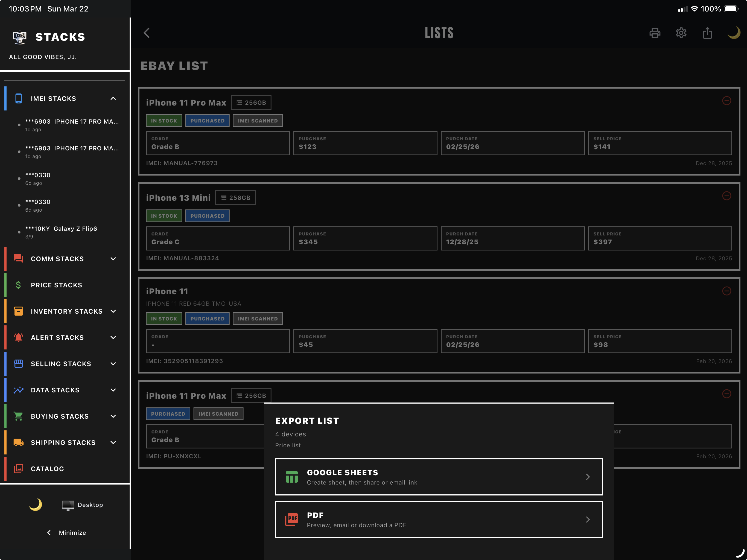Open the 256GB storage dropdown on iPhone 11 Pro Max
Viewport: 747px width, 560px height.
(251, 102)
